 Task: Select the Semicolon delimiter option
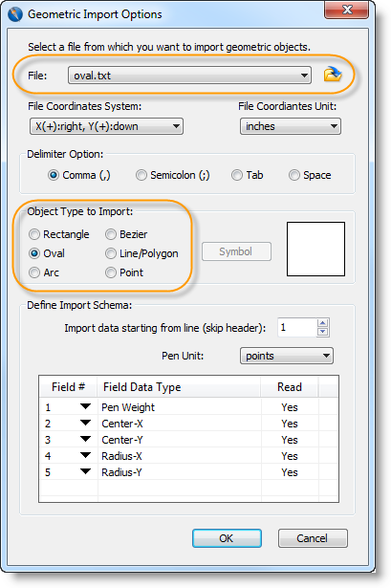coord(141,175)
